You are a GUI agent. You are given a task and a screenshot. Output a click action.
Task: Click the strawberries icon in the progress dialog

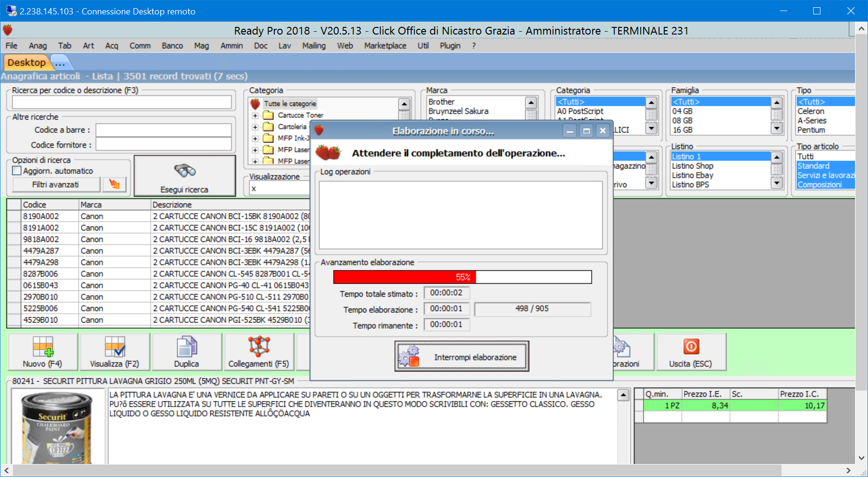click(x=328, y=153)
